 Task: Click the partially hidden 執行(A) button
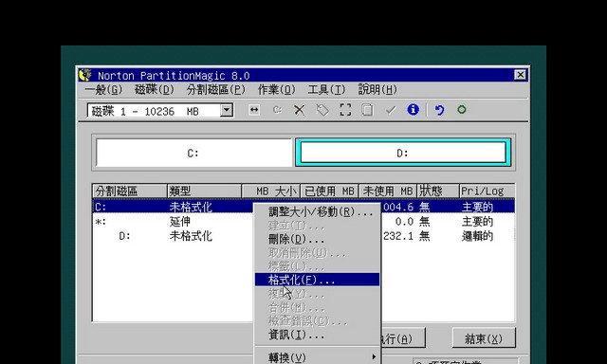pyautogui.click(x=403, y=338)
